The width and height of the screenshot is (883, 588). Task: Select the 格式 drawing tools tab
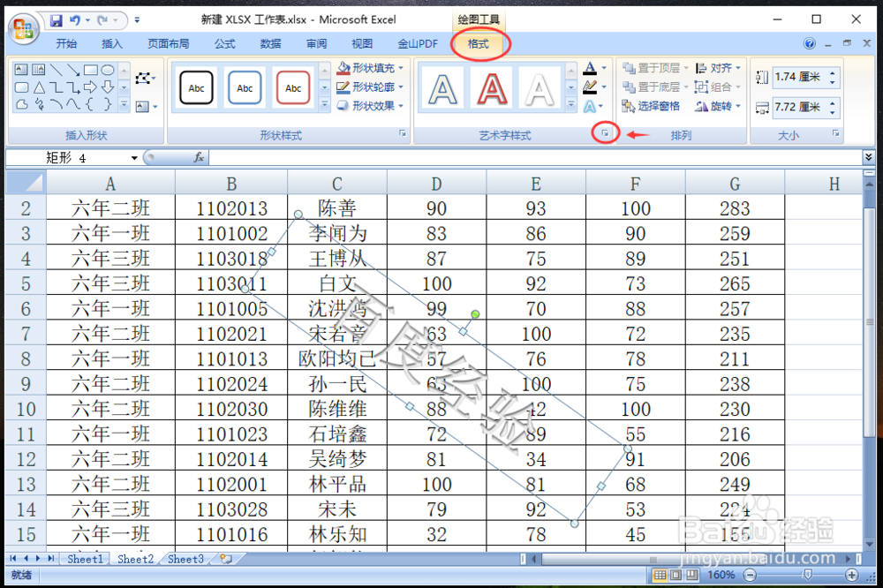pyautogui.click(x=479, y=44)
